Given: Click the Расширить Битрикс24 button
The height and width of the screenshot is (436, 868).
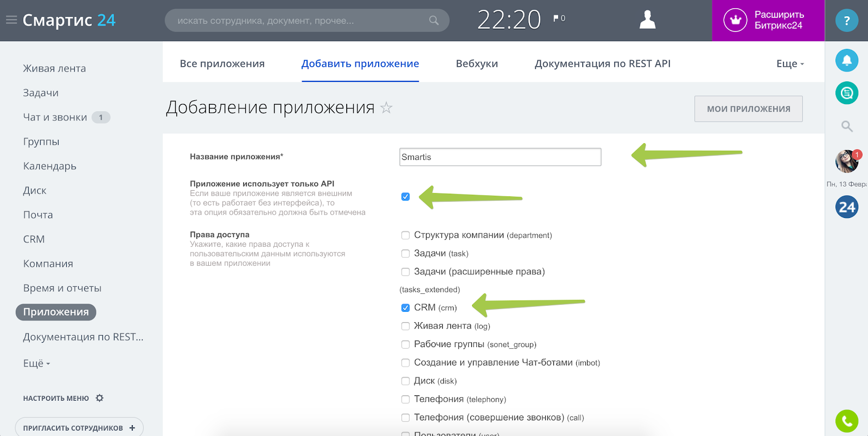Looking at the screenshot, I should point(768,20).
